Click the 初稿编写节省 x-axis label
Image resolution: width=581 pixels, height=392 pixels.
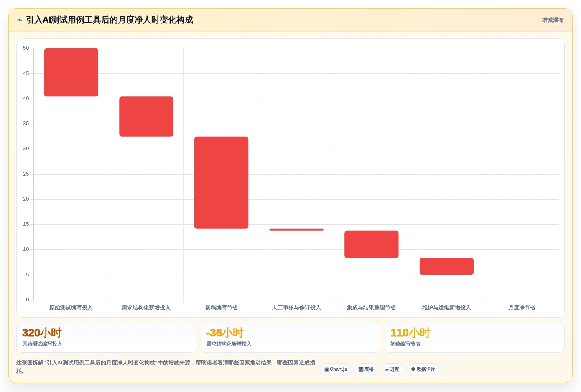click(222, 308)
